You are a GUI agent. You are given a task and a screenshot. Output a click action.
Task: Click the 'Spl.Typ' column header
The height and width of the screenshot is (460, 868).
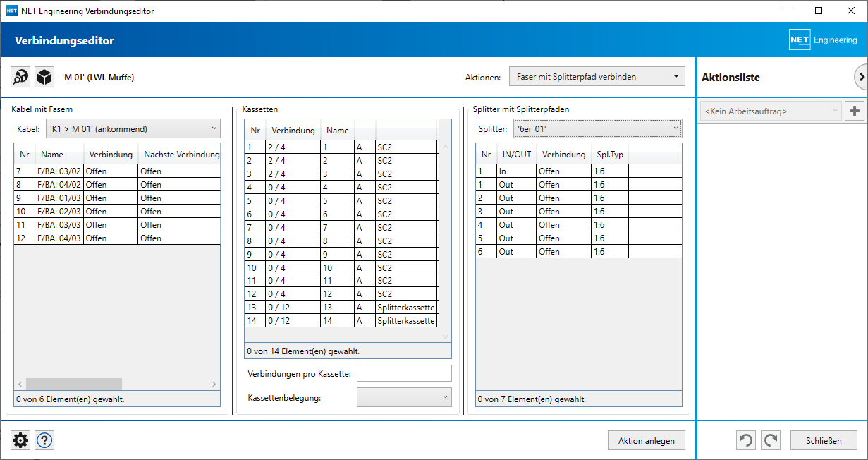pos(610,155)
